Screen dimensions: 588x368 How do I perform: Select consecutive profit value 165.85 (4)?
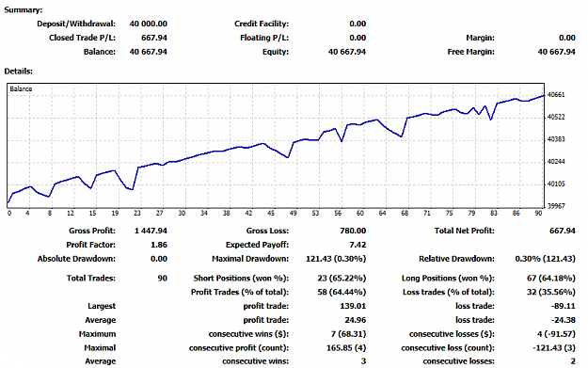click(346, 348)
